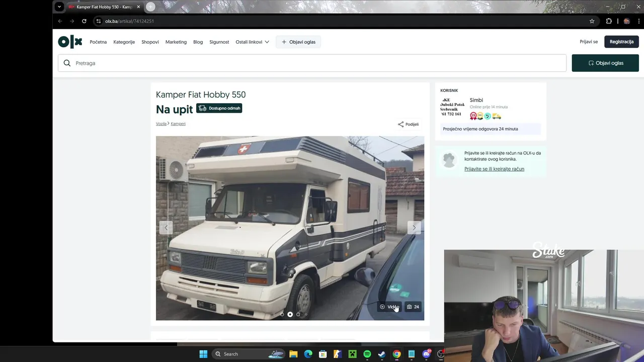Bookmark this page with the star
The height and width of the screenshot is (362, 644).
(x=592, y=21)
